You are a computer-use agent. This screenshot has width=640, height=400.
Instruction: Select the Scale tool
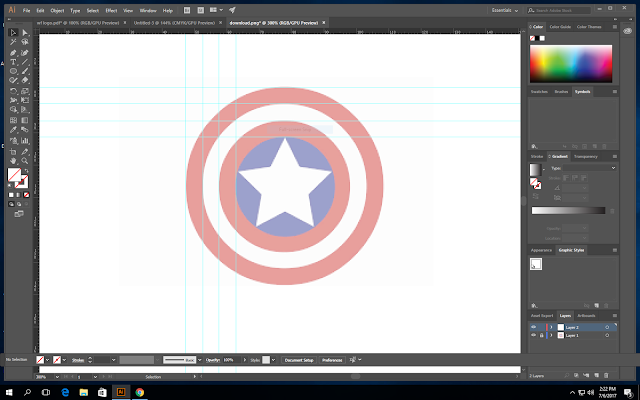25,91
